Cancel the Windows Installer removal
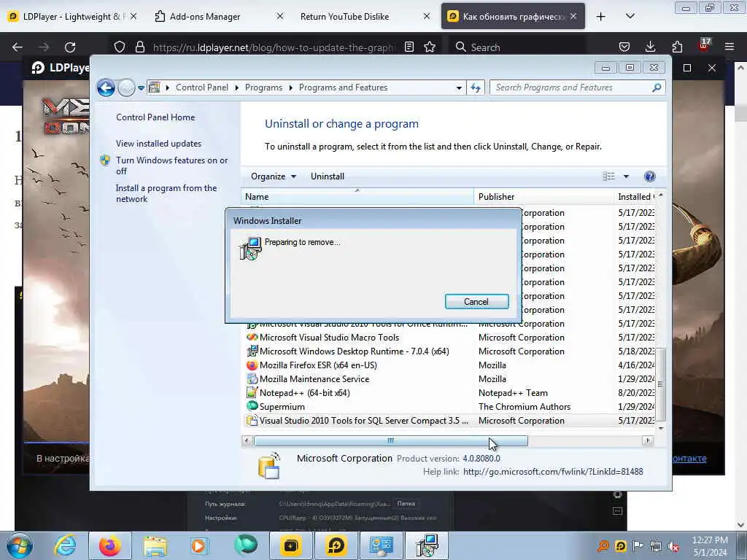This screenshot has height=560, width=747. [476, 301]
